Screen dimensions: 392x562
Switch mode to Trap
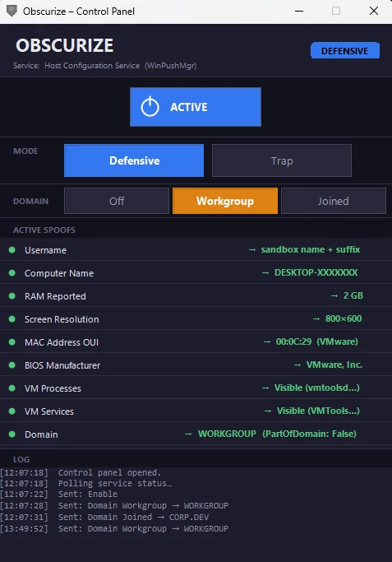282,160
